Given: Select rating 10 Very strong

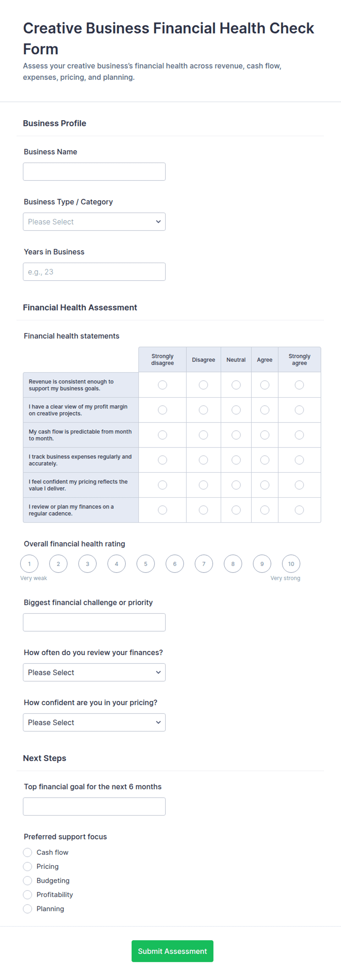Looking at the screenshot, I should 291,564.
